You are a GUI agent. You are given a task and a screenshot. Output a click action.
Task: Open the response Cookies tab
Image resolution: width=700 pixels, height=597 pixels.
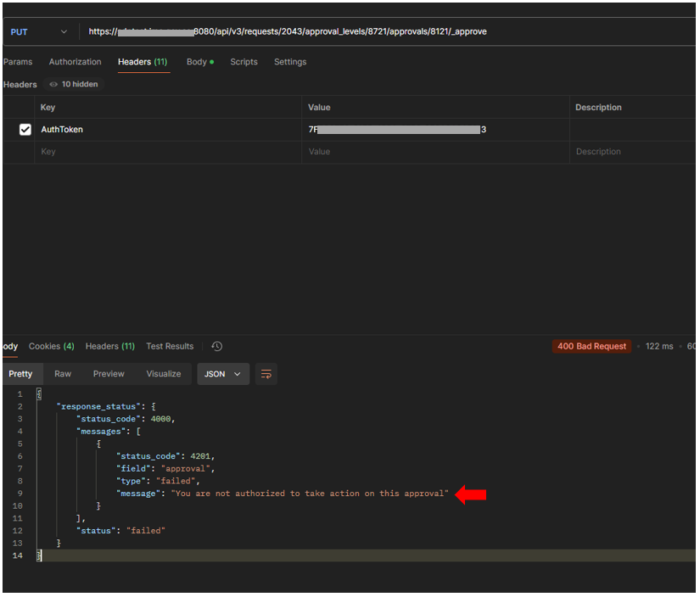coord(51,347)
